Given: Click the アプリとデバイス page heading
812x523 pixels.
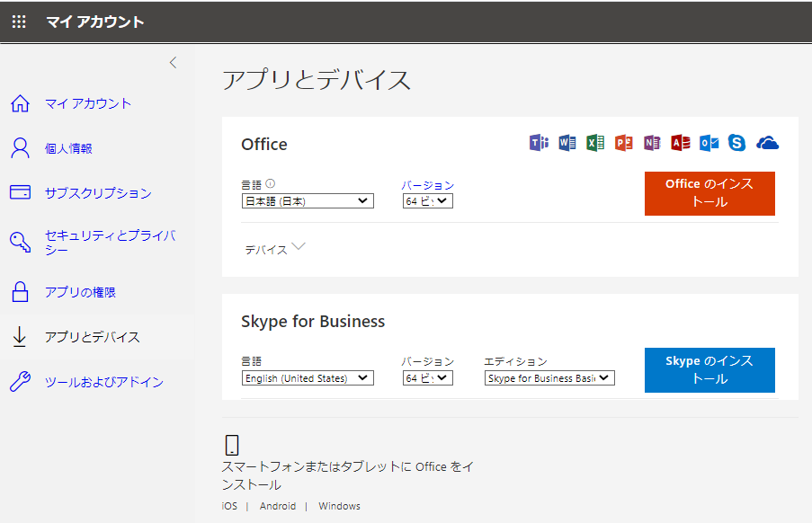Looking at the screenshot, I should 317,80.
